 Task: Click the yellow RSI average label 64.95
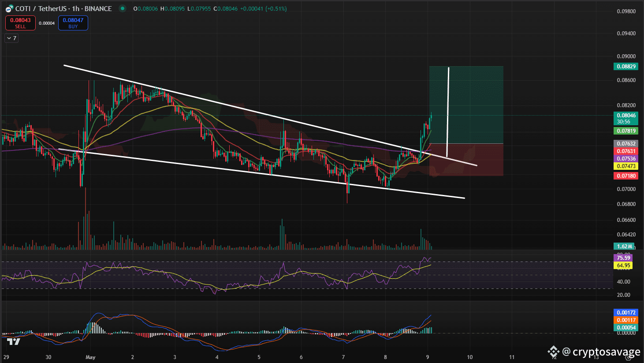pos(623,266)
